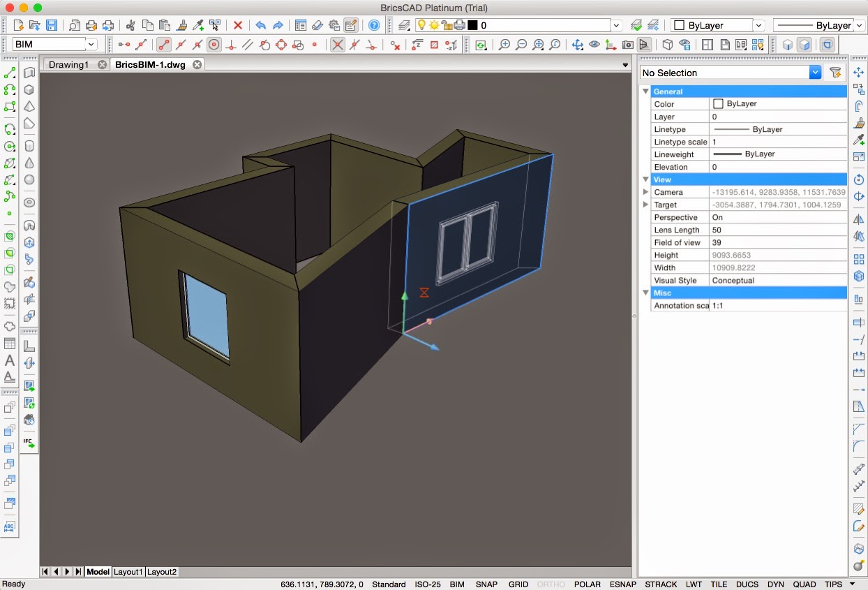
Task: Select the Line drawing tool
Action: click(10, 73)
